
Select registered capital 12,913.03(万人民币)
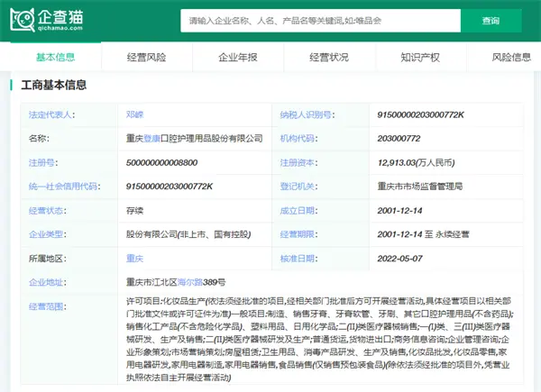click(x=416, y=162)
